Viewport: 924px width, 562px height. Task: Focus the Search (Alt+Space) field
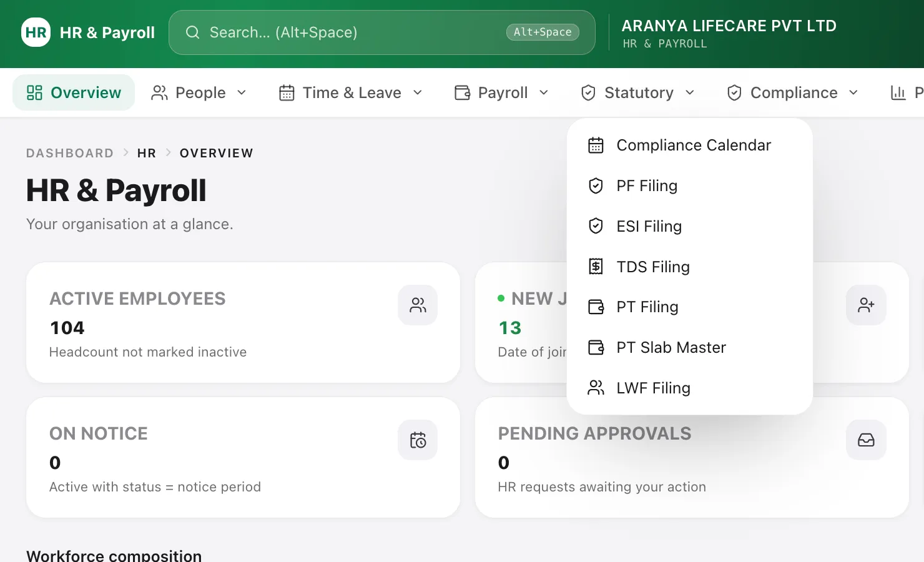382,32
